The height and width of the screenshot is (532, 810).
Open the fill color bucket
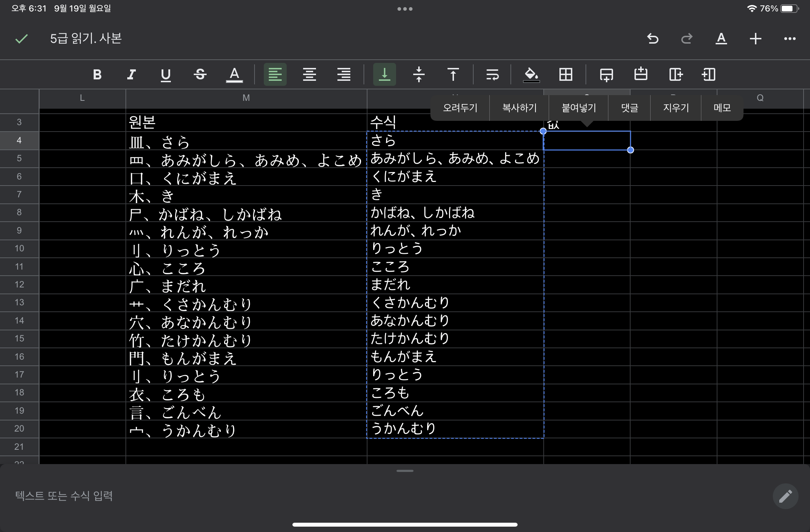click(x=531, y=75)
